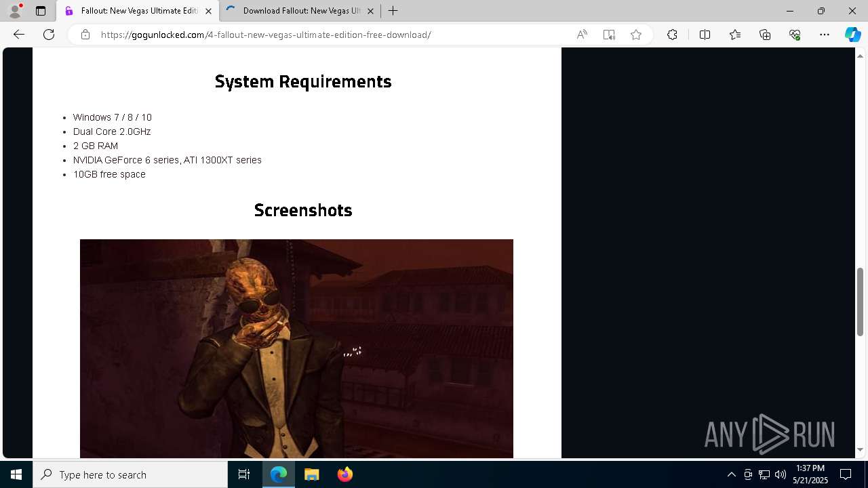Switch to Download Fallout: New Vegas tab
This screenshot has width=868, height=488.
[300, 11]
